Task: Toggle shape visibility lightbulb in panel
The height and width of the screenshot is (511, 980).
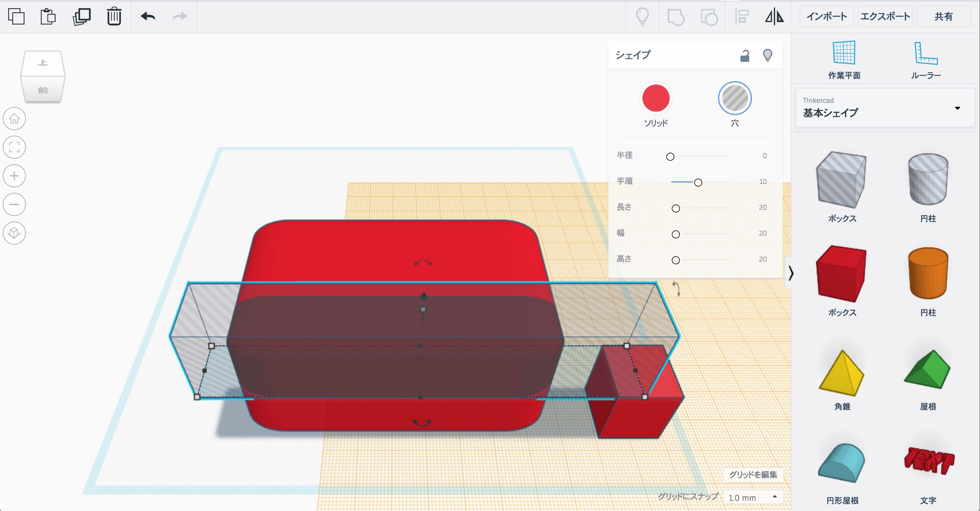Action: 767,56
